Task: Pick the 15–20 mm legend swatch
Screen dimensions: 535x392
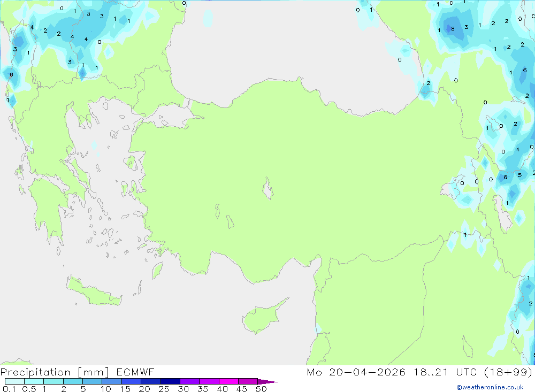Action: click(132, 381)
